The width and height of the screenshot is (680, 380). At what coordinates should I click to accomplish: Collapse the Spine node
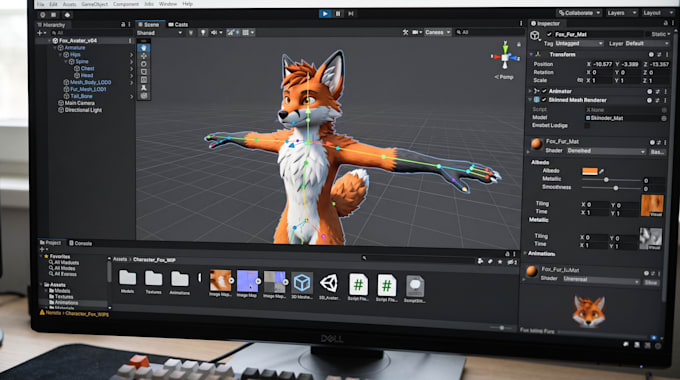tap(66, 62)
